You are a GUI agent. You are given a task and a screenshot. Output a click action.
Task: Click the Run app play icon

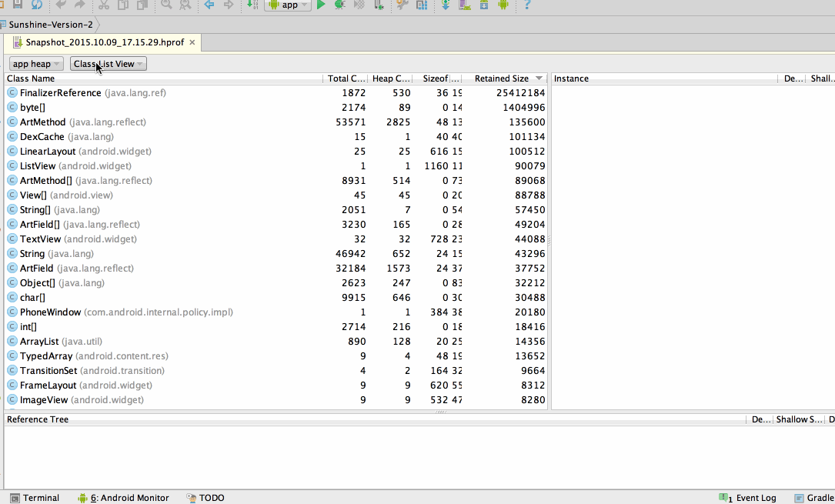click(x=321, y=5)
